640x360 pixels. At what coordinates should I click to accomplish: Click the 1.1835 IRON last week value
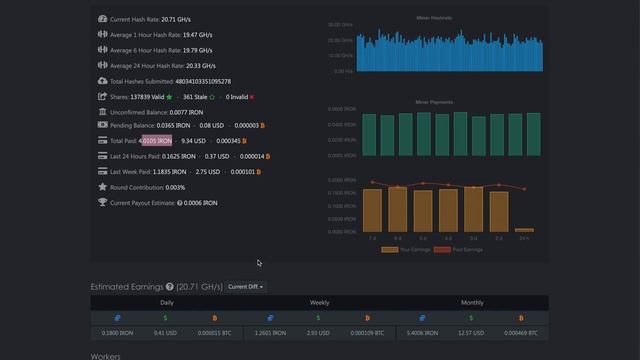[x=169, y=172]
